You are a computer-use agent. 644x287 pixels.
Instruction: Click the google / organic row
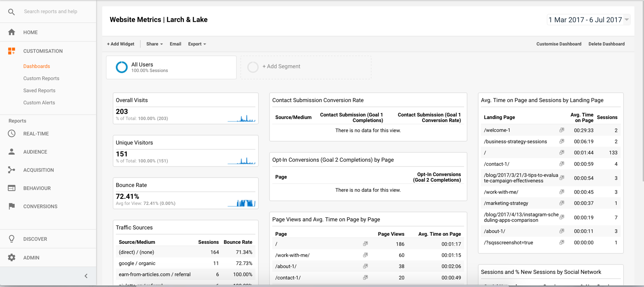pos(185,263)
